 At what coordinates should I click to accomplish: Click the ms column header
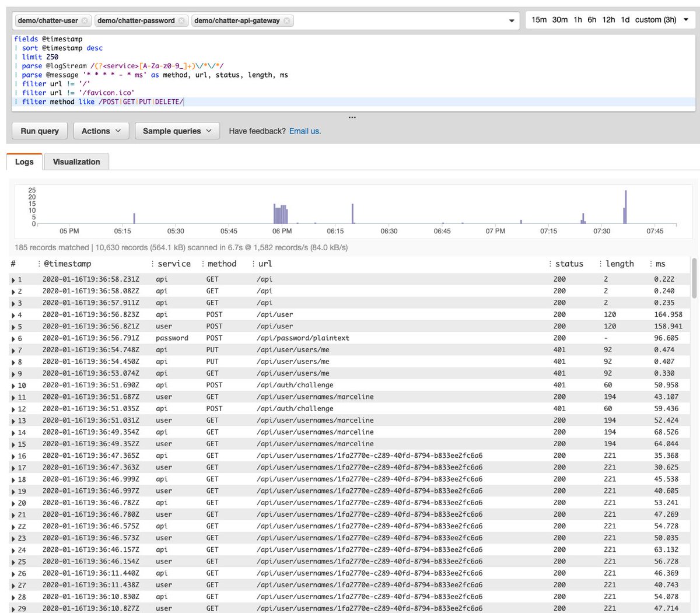coord(660,264)
